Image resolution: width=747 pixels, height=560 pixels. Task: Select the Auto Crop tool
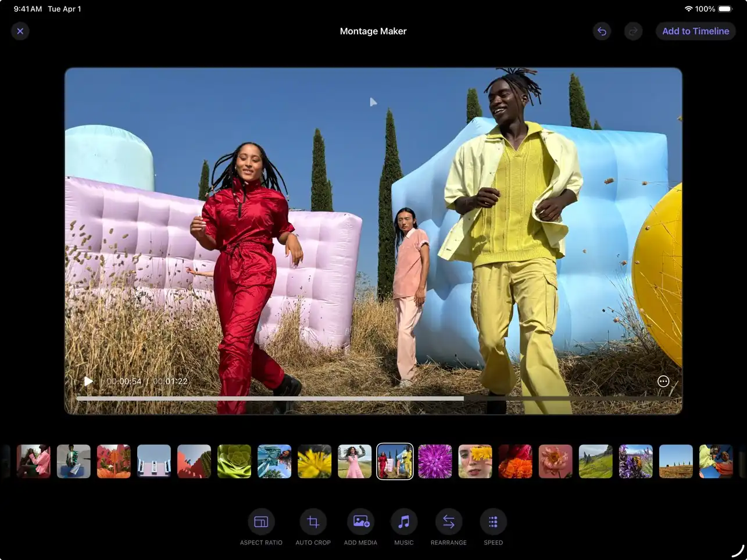tap(313, 522)
